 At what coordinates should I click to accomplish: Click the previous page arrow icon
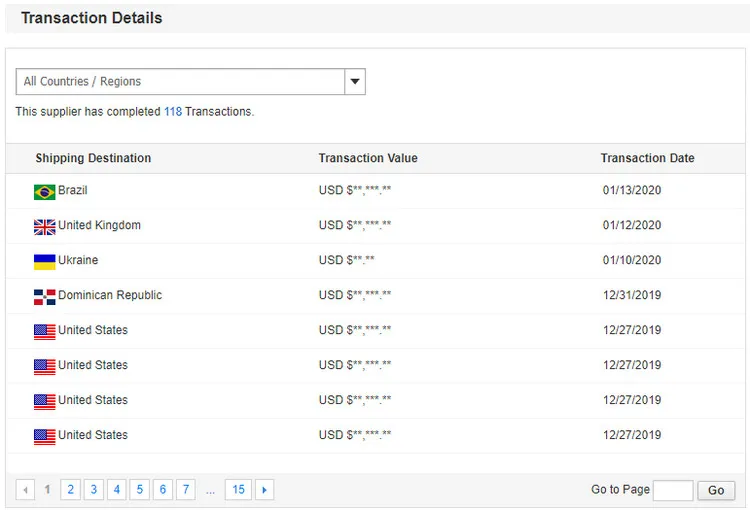(25, 490)
